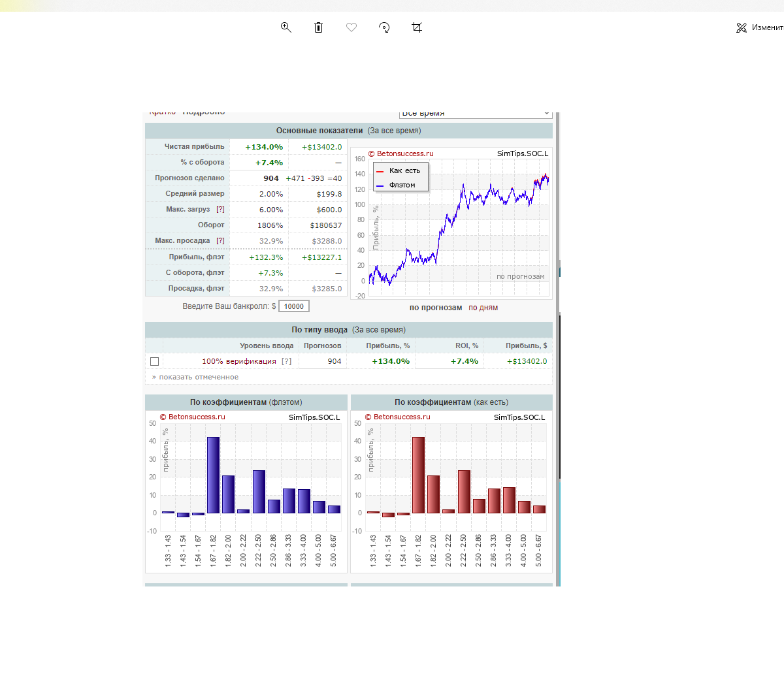
Task: Click the red Как есть legend swatch
Action: click(380, 171)
